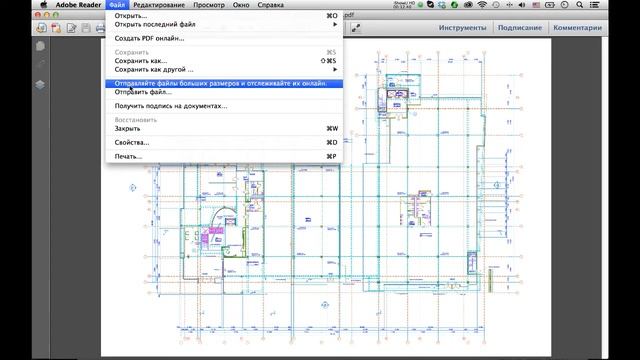640x360 pixels.
Task: Choose Сохранить как... menu entry
Action: pos(224,61)
